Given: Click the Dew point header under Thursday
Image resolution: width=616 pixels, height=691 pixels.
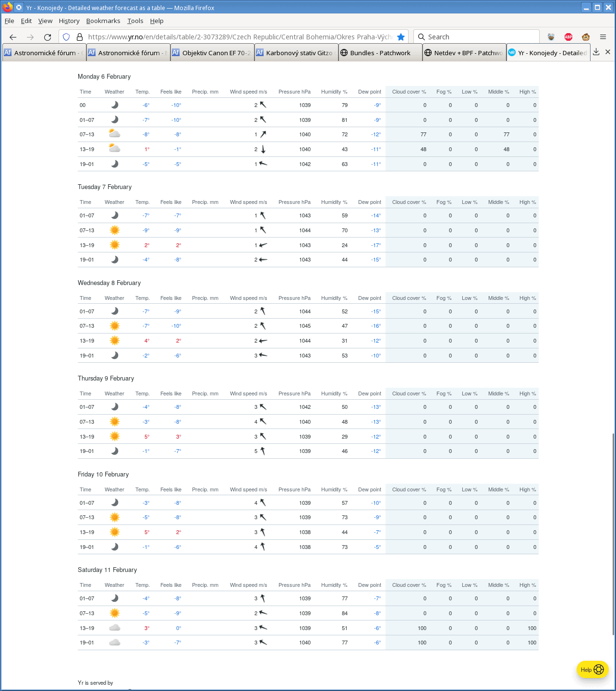Looking at the screenshot, I should coord(370,393).
